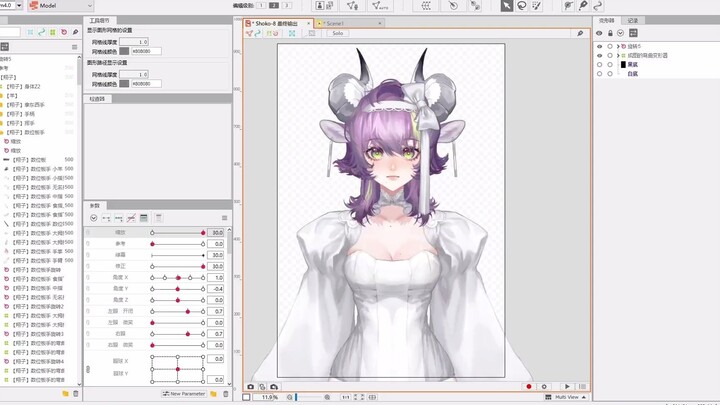Click the rotation deformer creation icon
The height and width of the screenshot is (405, 720).
(453, 6)
